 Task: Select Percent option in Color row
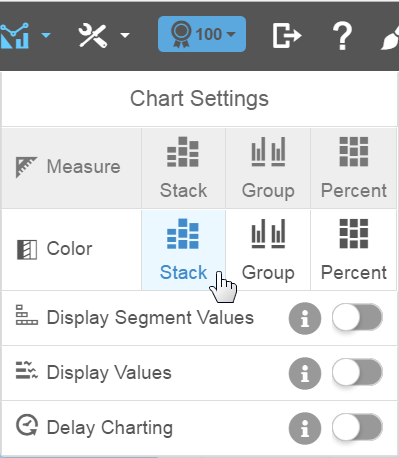coord(354,250)
